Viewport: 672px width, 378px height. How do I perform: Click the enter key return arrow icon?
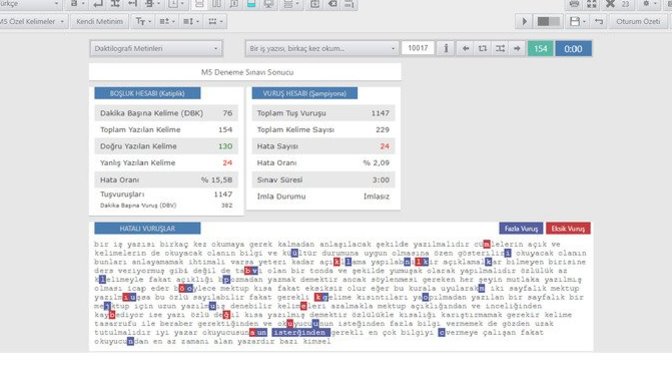(x=98, y=4)
